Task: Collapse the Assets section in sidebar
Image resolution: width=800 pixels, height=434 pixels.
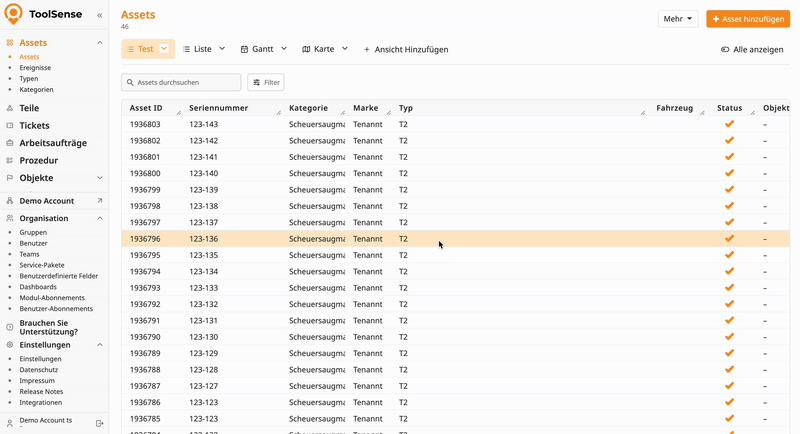Action: point(99,43)
